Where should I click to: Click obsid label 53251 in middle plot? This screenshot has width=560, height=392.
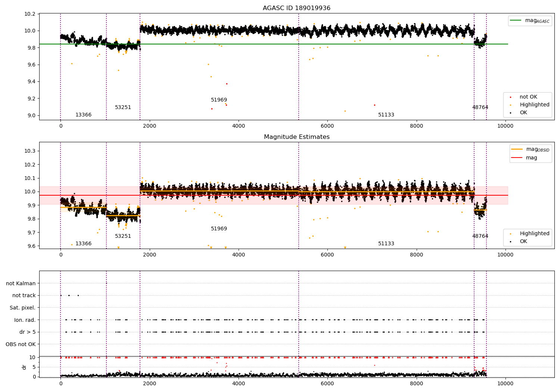pyautogui.click(x=123, y=236)
